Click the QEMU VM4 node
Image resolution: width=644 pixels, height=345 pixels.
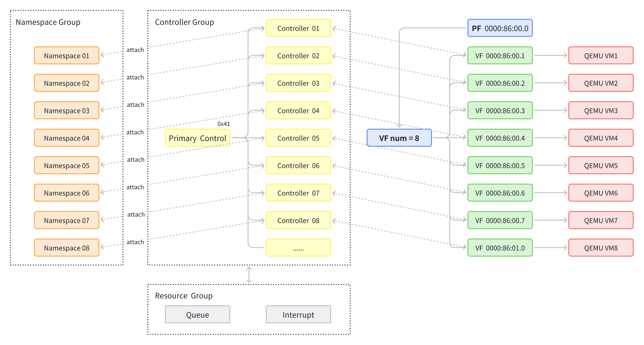[601, 138]
